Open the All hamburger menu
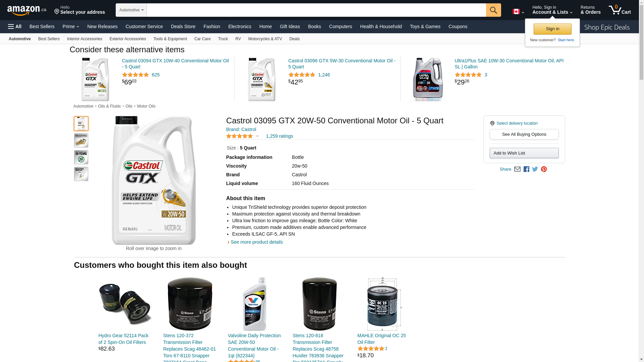Screen dimensions: 644x362 15,26
